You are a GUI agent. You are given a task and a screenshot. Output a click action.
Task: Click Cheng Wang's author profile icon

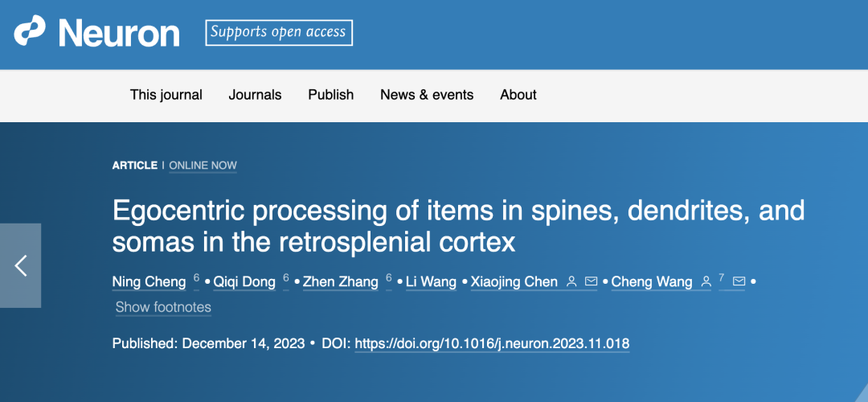706,281
